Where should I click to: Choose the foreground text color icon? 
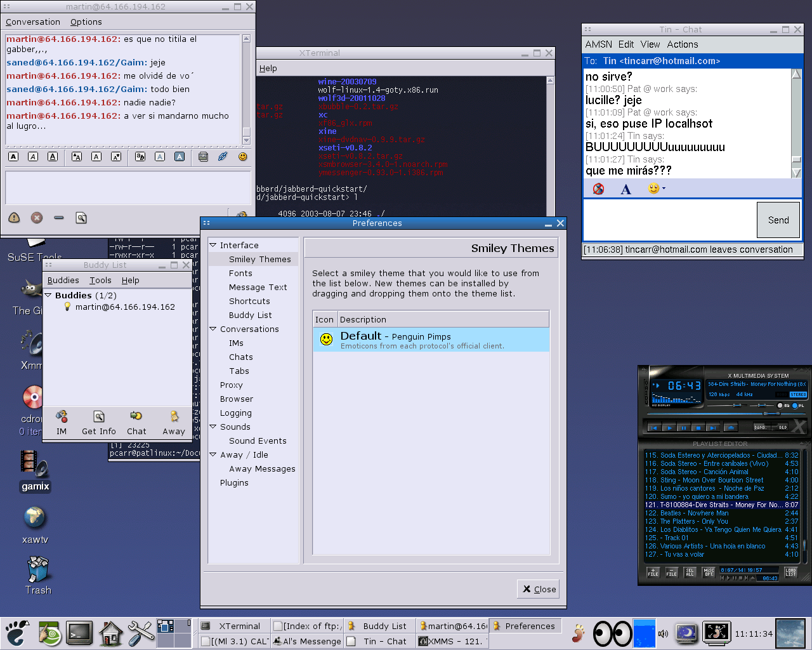tap(160, 157)
